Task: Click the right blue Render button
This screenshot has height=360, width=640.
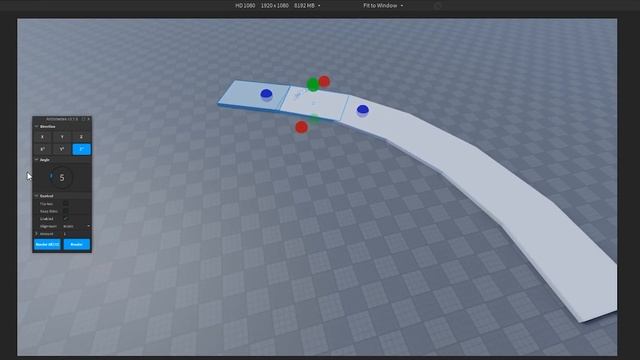Action: (77, 244)
